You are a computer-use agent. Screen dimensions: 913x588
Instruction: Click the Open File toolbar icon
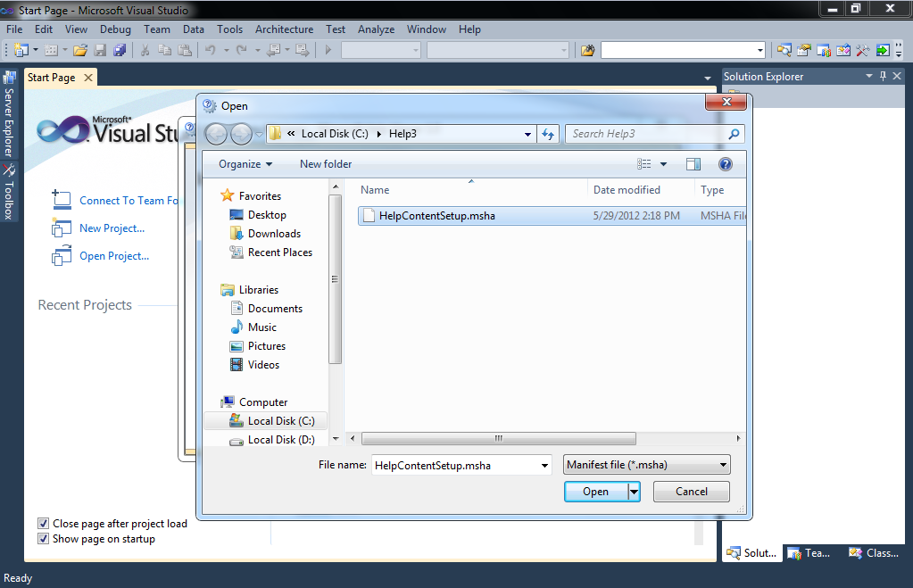click(x=80, y=50)
